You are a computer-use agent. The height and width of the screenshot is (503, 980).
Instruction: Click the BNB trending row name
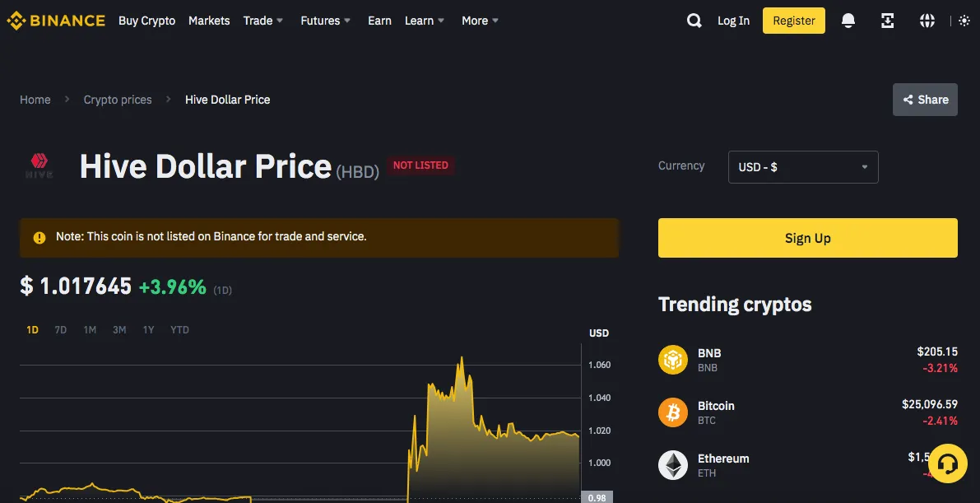(709, 353)
